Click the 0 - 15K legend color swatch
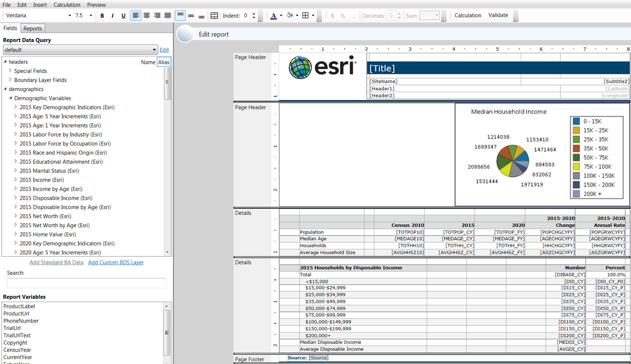The image size is (631, 364). tap(576, 121)
